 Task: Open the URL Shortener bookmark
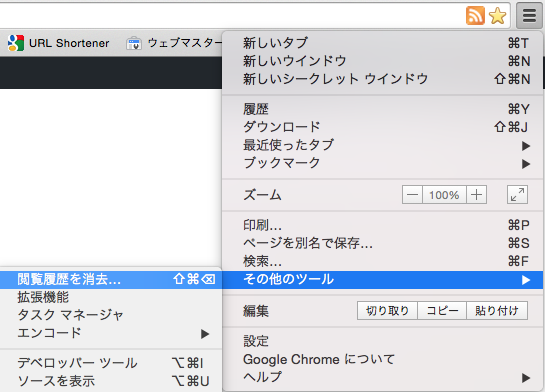point(58,43)
